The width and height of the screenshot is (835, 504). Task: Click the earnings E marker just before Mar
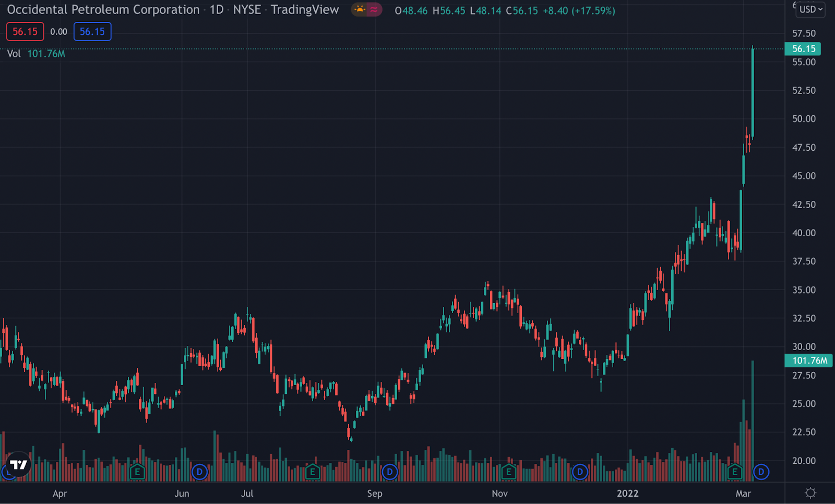point(735,472)
